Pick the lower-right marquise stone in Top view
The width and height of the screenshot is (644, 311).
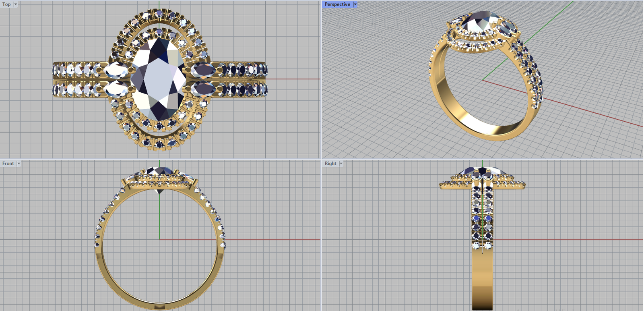[x=203, y=88]
